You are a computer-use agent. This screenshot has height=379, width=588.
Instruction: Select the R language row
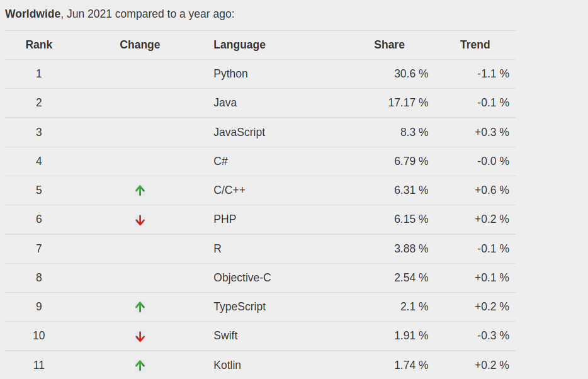(x=260, y=249)
